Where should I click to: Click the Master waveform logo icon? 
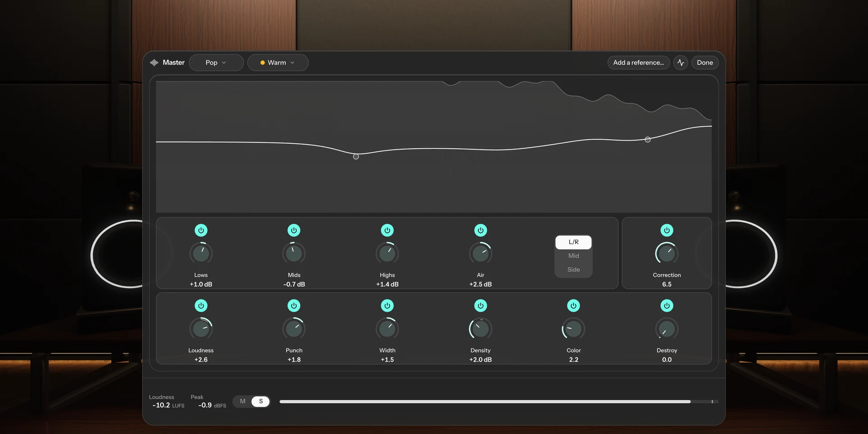154,62
